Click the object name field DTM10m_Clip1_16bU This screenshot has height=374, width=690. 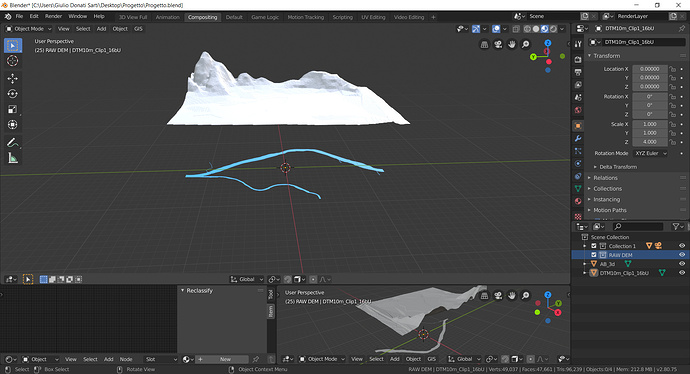tap(642, 42)
